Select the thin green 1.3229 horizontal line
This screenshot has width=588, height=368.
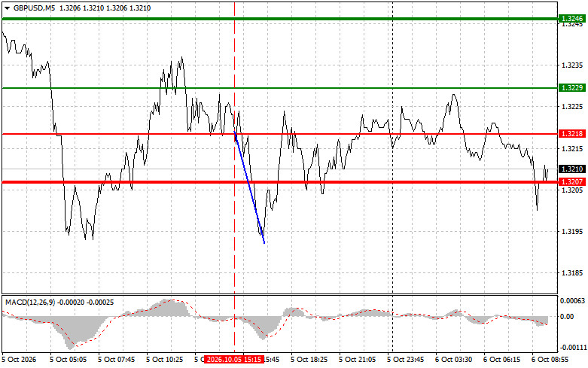click(280, 88)
